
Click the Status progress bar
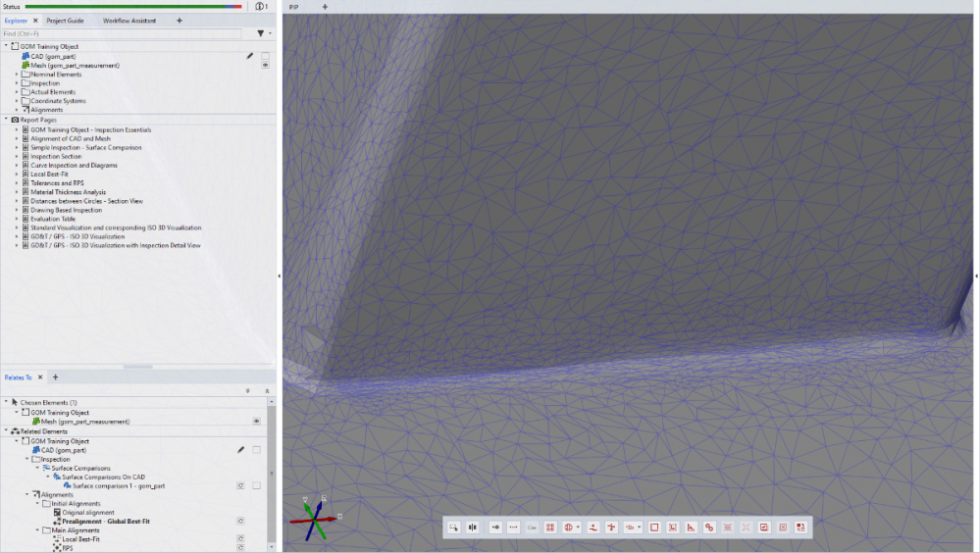(x=133, y=6)
